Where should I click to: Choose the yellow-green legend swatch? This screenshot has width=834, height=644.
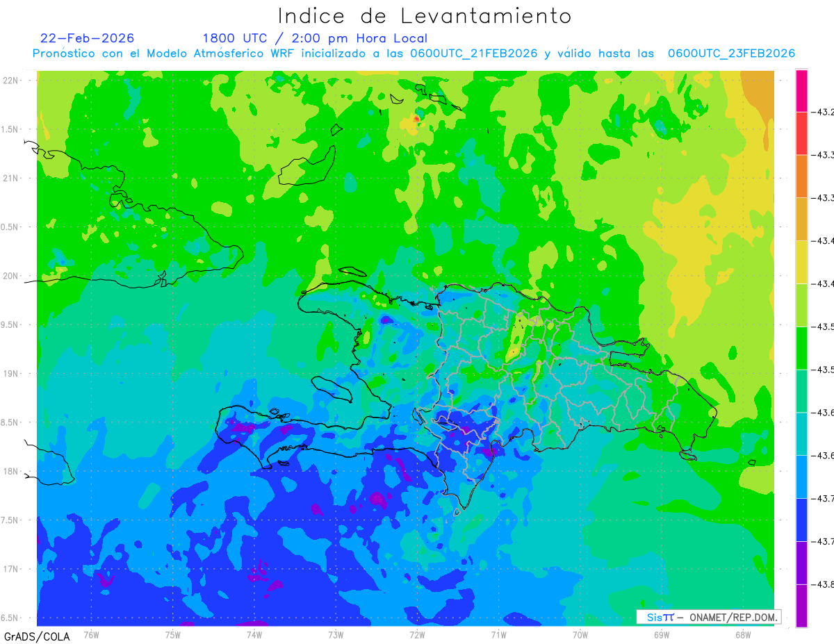[801, 305]
